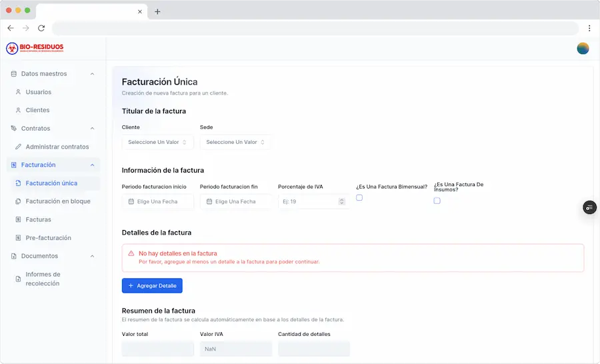Collapse the Datos maestros section
Image resolution: width=600 pixels, height=364 pixels.
click(92, 74)
